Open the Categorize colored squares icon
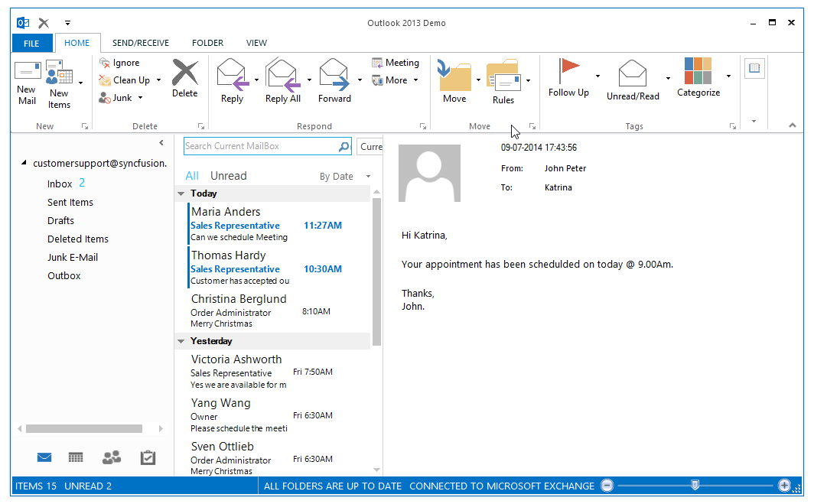Image resolution: width=814 pixels, height=504 pixels. click(x=698, y=71)
